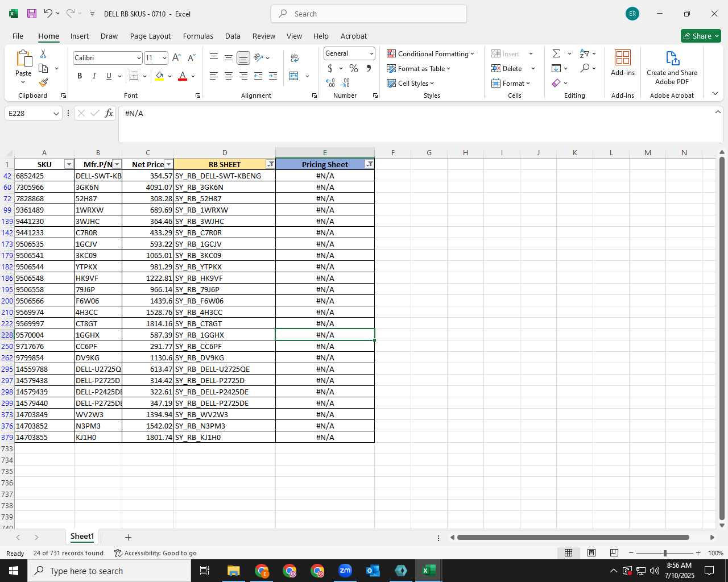
Task: Open SKU column filter dropdown
Action: tap(69, 164)
